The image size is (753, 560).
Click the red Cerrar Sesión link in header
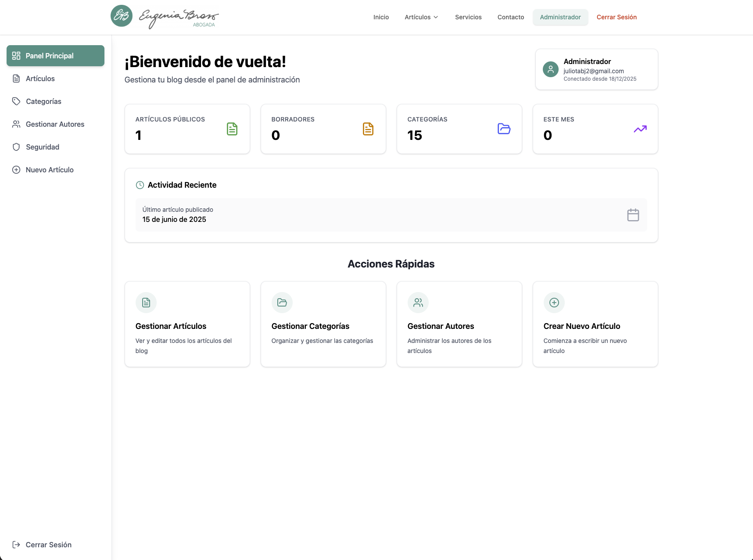617,17
